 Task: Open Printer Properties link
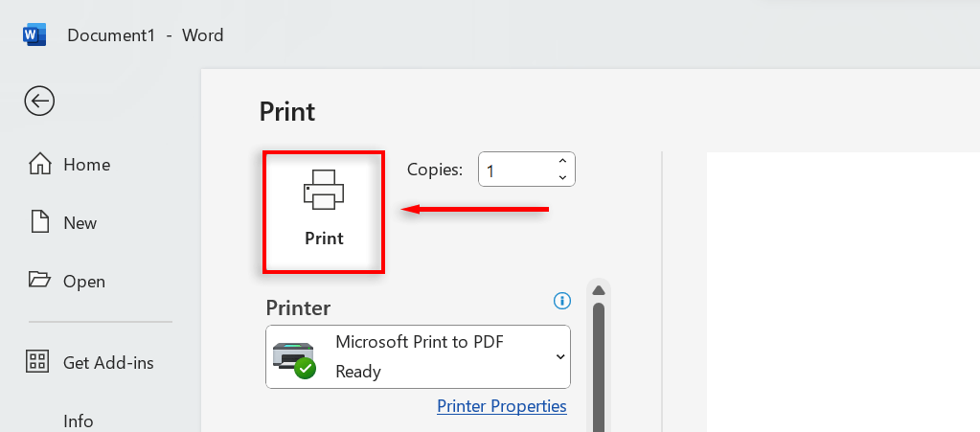pyautogui.click(x=502, y=406)
